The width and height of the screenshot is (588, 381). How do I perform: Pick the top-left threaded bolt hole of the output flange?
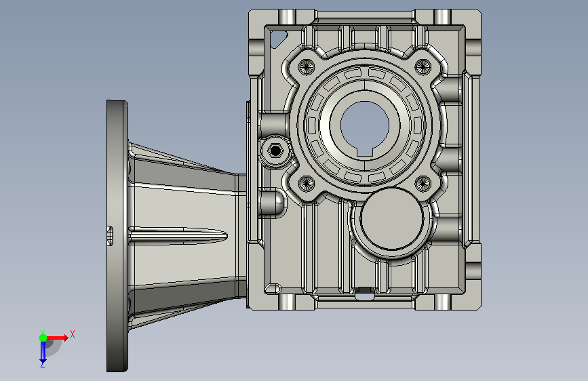click(x=307, y=67)
